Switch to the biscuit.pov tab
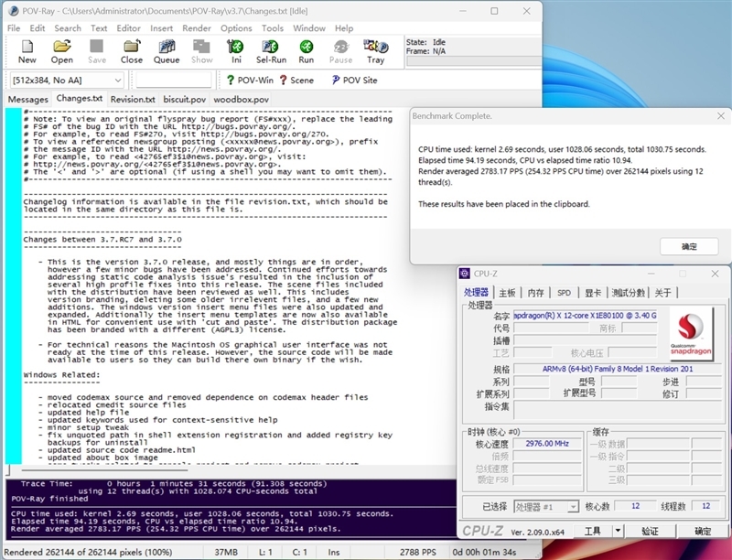This screenshot has width=732, height=560. point(185,99)
